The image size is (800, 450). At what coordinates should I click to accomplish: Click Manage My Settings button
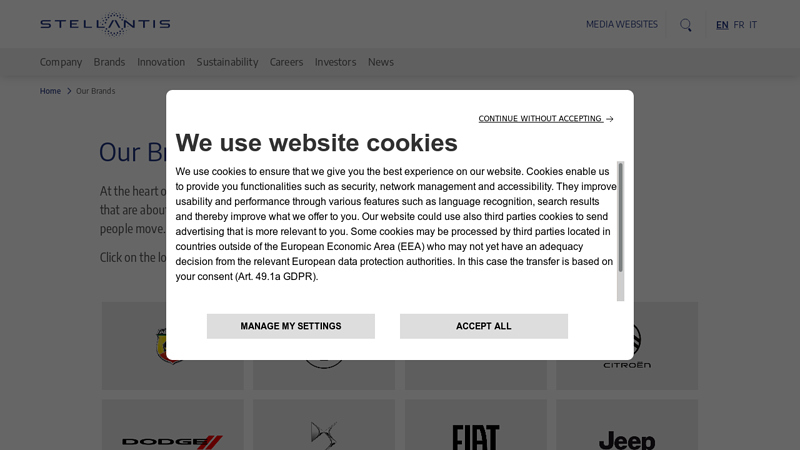point(291,326)
